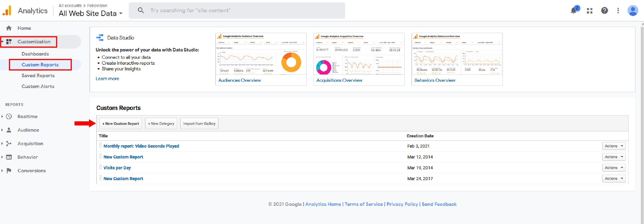Open the Audience Overview dashboard thumbnail
Screen dimensions: 644x224
(261, 54)
